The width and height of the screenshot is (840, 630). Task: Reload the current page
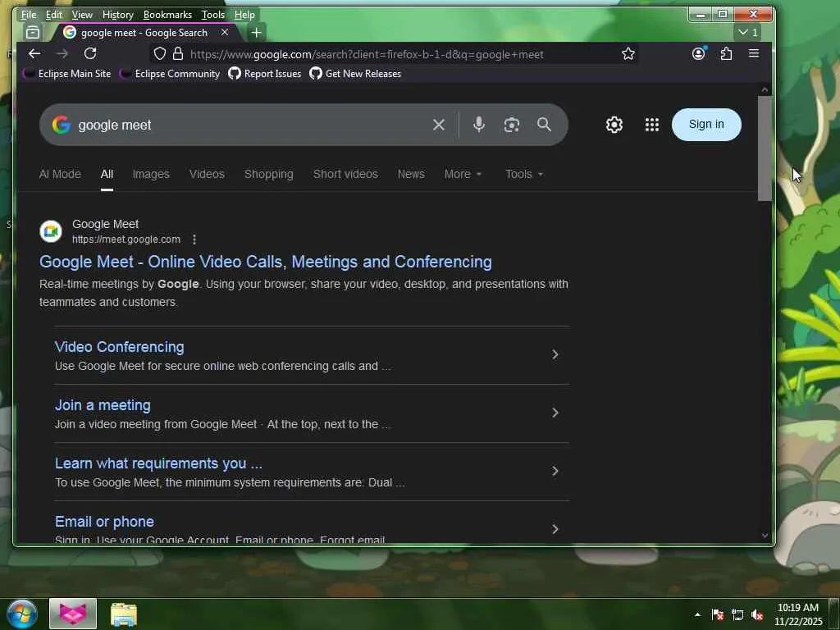point(90,53)
